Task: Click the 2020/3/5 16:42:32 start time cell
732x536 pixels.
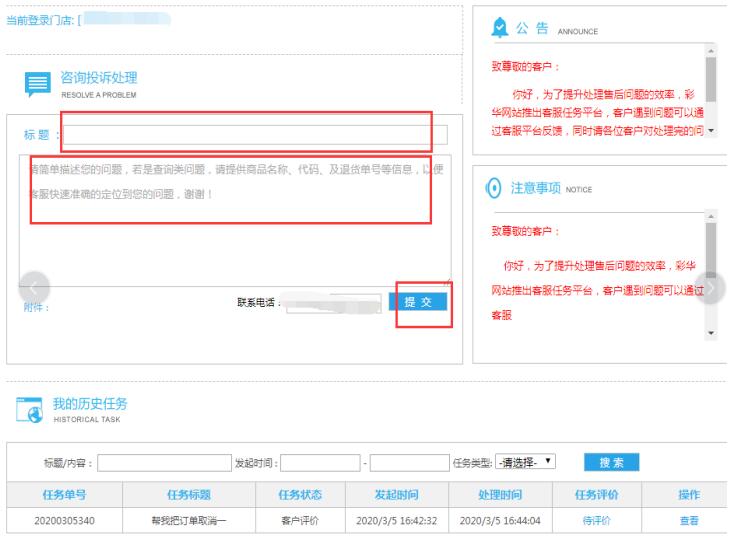Action: click(397, 520)
